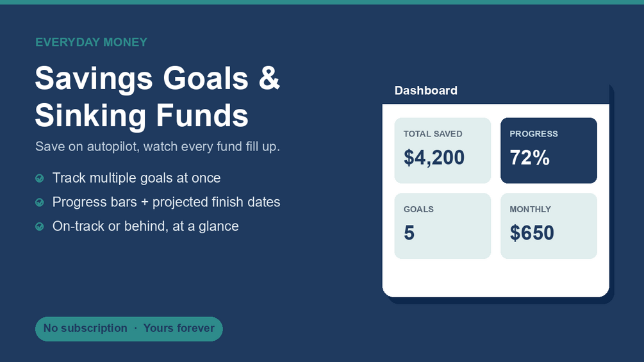Click the checkmark icon beside On-track or behind

(x=40, y=227)
